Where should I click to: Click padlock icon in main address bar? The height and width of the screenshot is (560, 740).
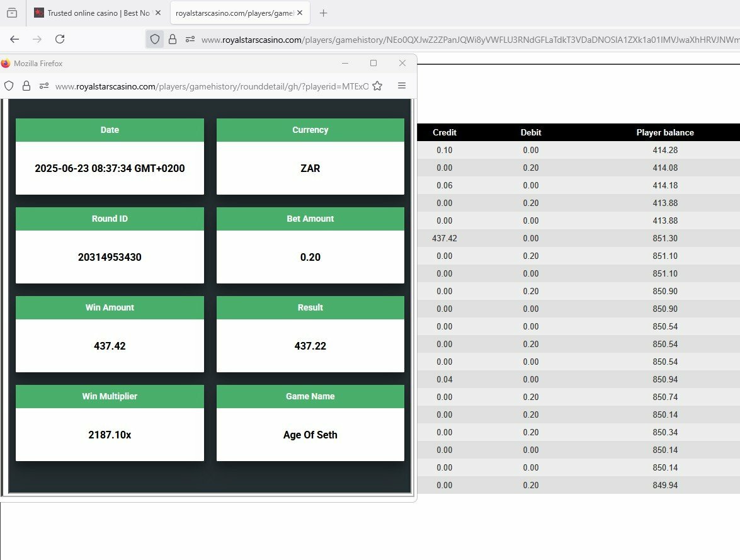(173, 39)
